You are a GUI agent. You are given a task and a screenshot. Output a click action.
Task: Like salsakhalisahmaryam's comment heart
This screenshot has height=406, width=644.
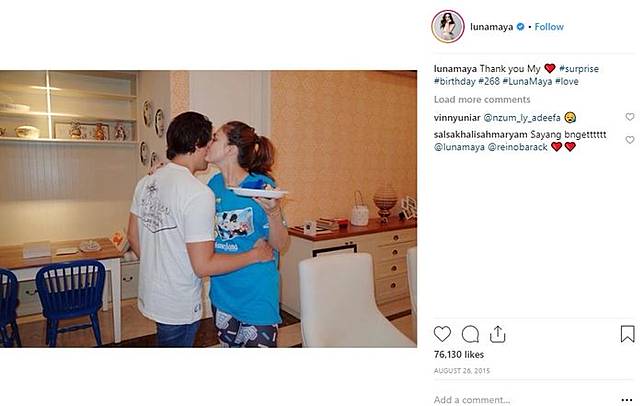[x=630, y=140]
